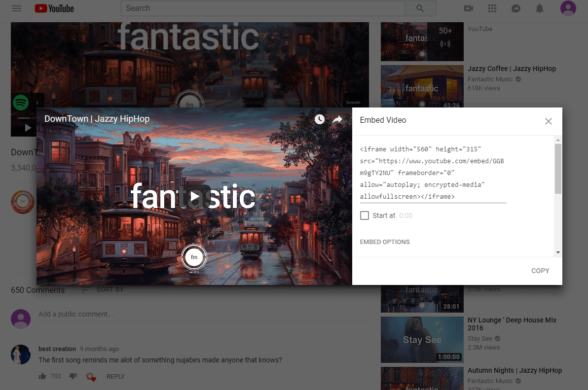Play the embed preview video

point(195,196)
